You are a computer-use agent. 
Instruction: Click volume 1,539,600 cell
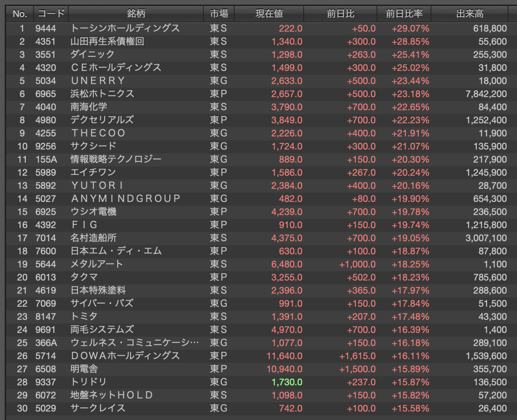coord(486,356)
